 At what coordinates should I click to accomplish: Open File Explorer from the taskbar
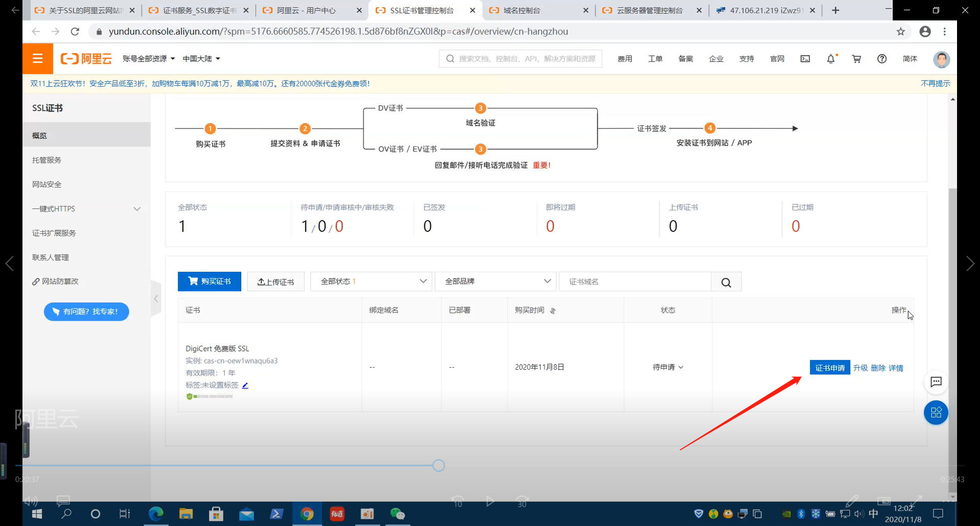tap(186, 514)
